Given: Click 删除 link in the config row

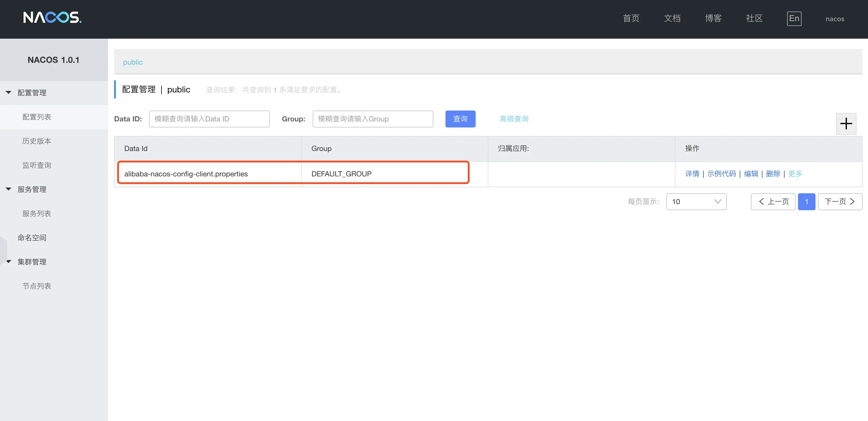Looking at the screenshot, I should (773, 174).
